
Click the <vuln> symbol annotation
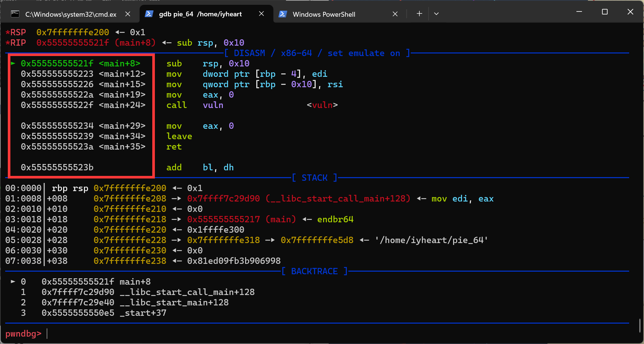coord(322,105)
